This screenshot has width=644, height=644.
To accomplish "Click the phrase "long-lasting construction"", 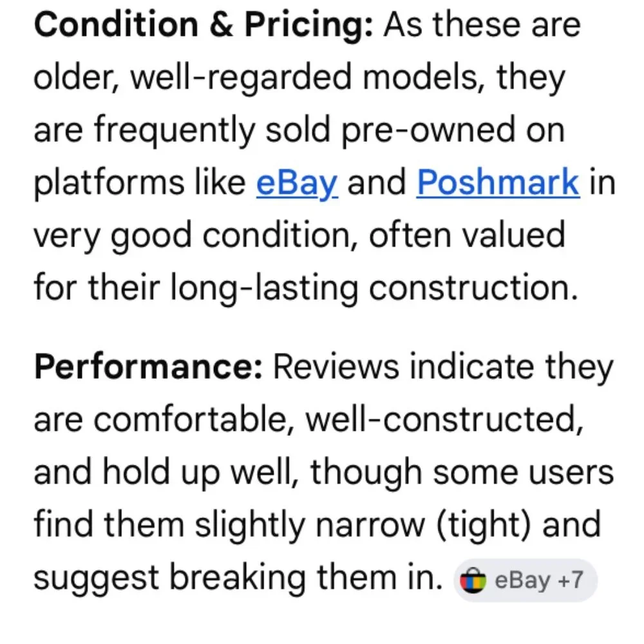I will 370,287.
